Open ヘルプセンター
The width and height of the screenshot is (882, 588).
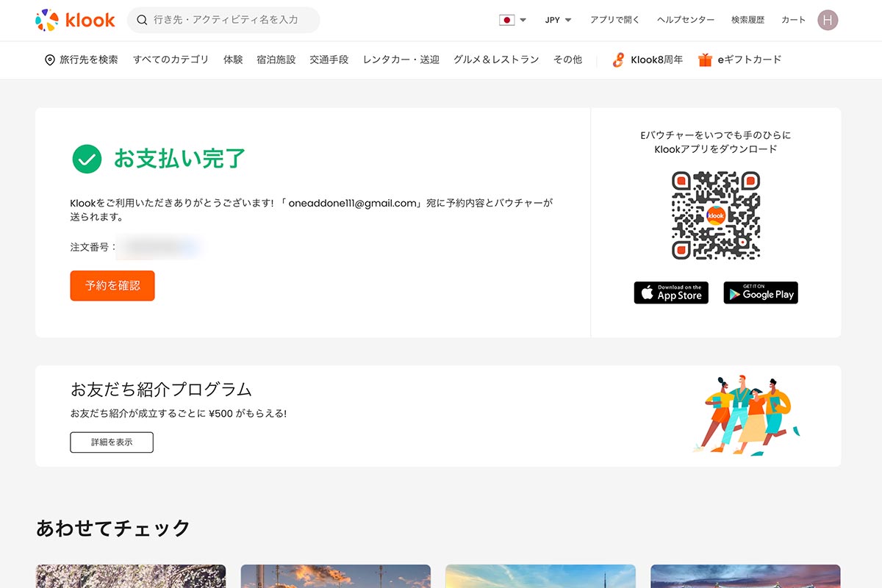pos(685,20)
